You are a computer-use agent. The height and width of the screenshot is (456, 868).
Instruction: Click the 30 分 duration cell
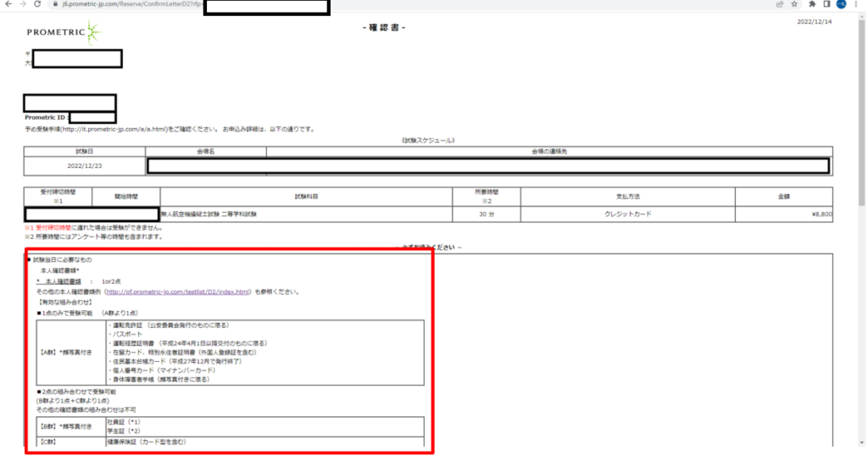tap(486, 214)
